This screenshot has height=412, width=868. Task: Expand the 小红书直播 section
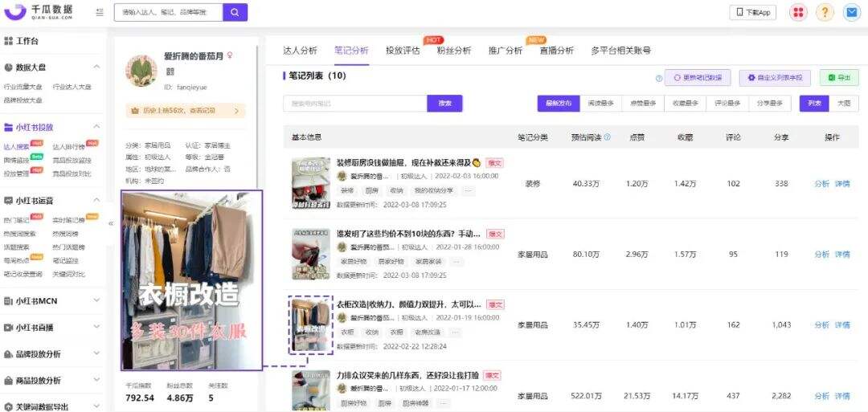(x=52, y=328)
